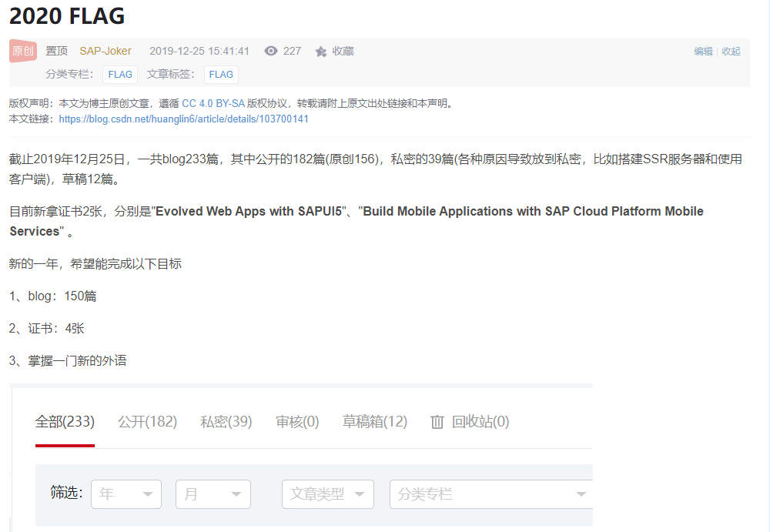770x532 pixels.
Task: Switch to the 全部(233) tab
Action: [x=65, y=421]
